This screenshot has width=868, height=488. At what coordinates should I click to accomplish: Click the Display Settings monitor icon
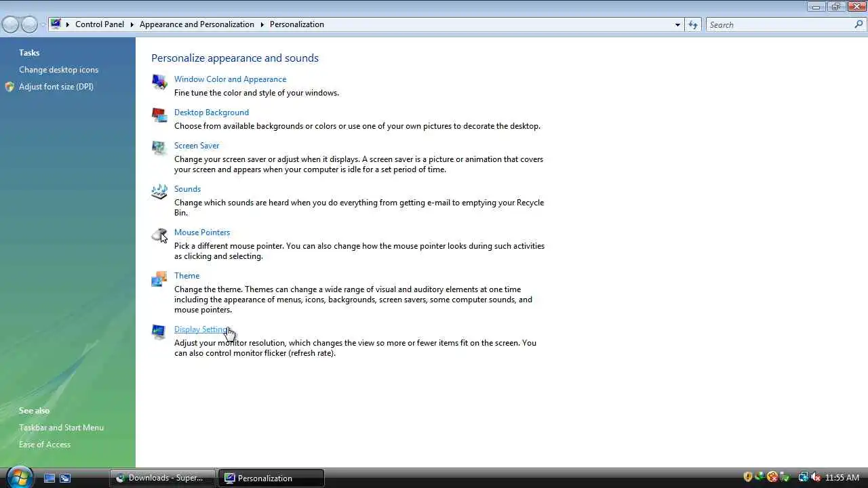(159, 332)
